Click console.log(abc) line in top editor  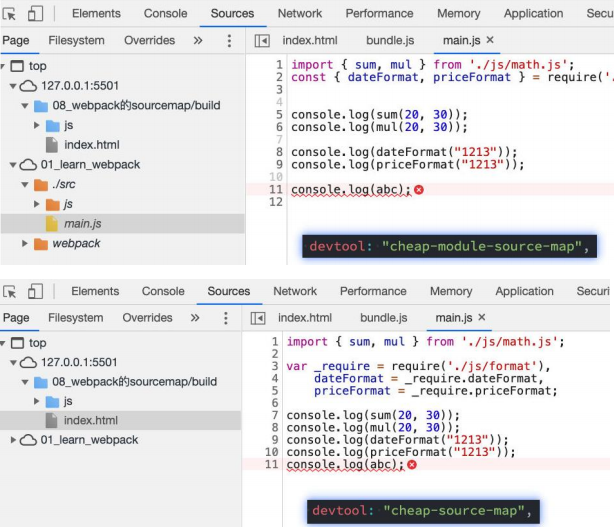tap(350, 190)
